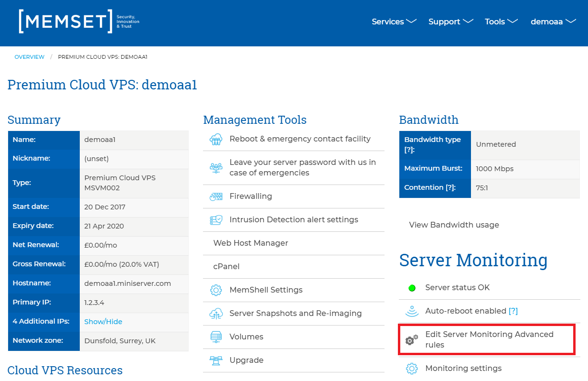Click the Reboot & emergency contact icon
This screenshot has height=381, width=588.
(x=216, y=139)
